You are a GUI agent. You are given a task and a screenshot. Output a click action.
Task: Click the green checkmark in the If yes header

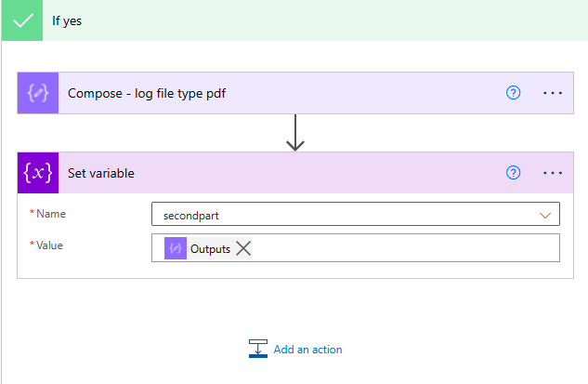point(20,20)
